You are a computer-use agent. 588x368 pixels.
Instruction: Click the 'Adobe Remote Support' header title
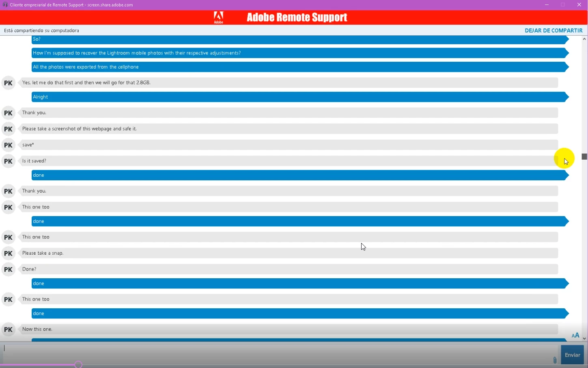pyautogui.click(x=297, y=17)
